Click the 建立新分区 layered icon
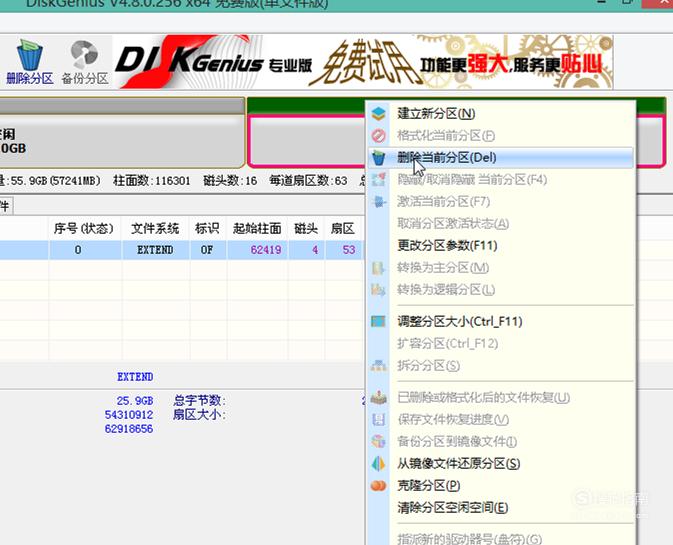This screenshot has height=545, width=673. point(379,114)
